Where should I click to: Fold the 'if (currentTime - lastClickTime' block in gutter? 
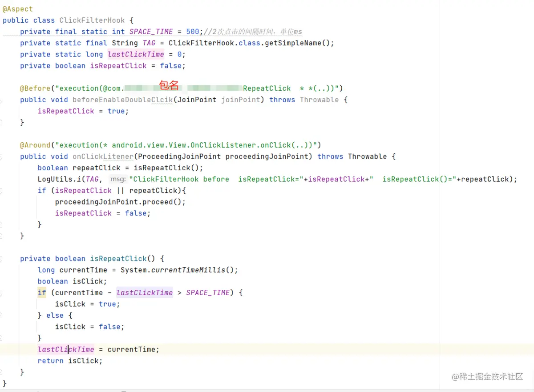click(x=1, y=293)
